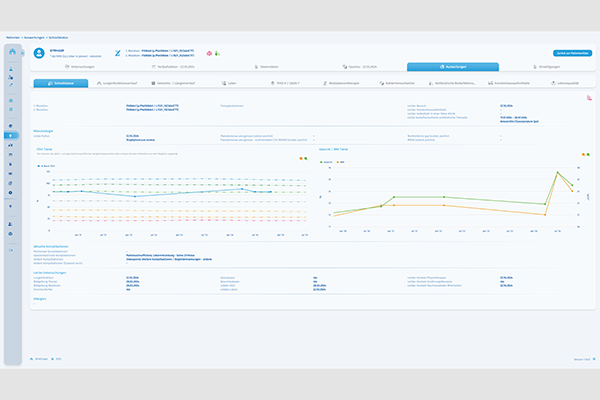Viewport: 600px width, 400px height.
Task: Click the home icon in the sidebar
Action: (12, 53)
